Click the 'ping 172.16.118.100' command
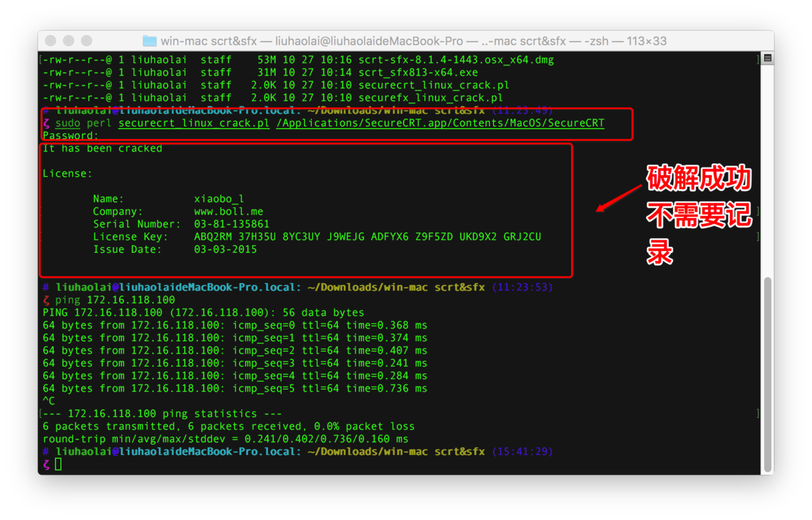The width and height of the screenshot is (812, 520). 115,300
